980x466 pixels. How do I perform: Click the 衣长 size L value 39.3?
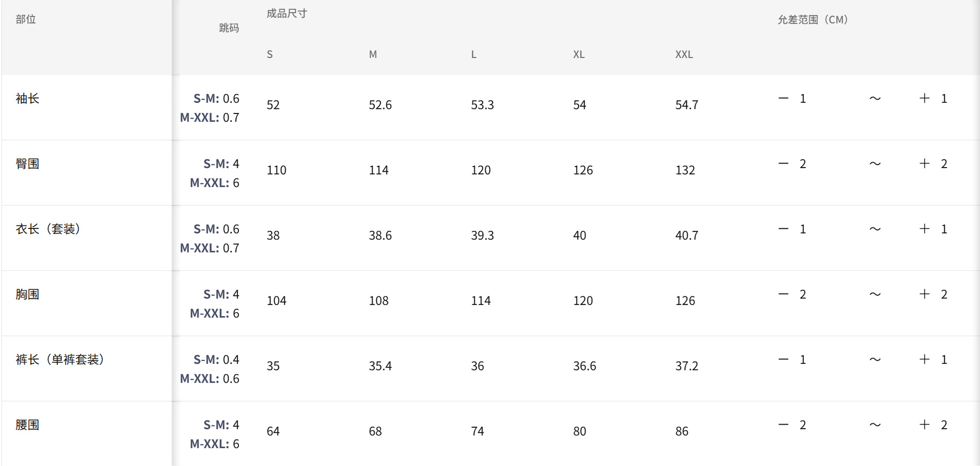[x=482, y=236]
